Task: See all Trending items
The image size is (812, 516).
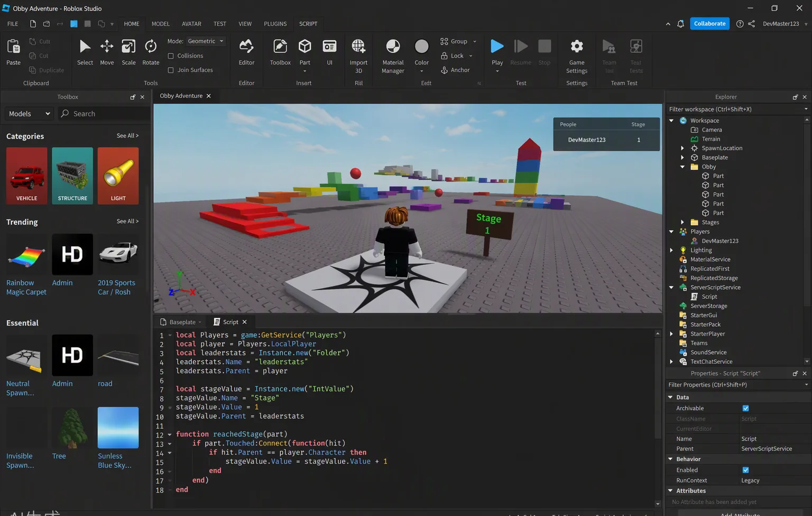Action: (127, 222)
